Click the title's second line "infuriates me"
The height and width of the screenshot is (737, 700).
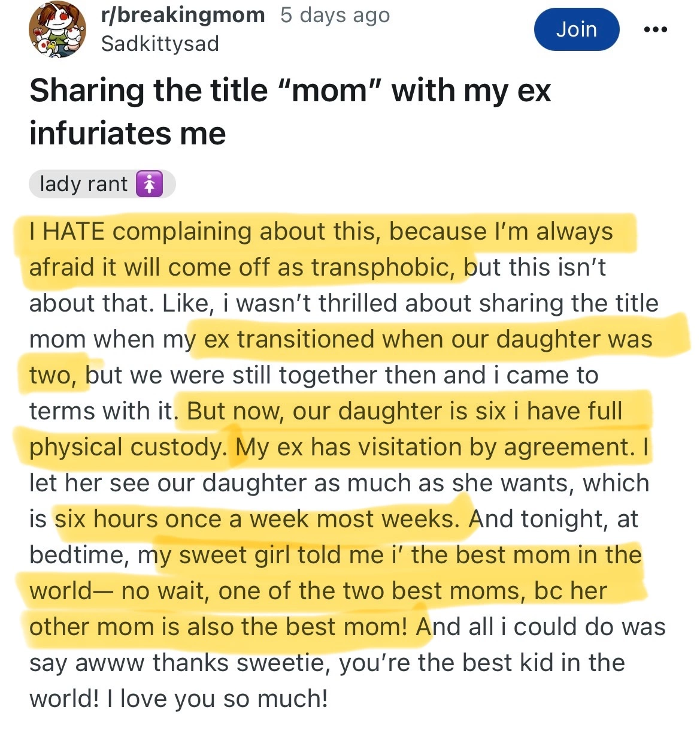[x=128, y=133]
